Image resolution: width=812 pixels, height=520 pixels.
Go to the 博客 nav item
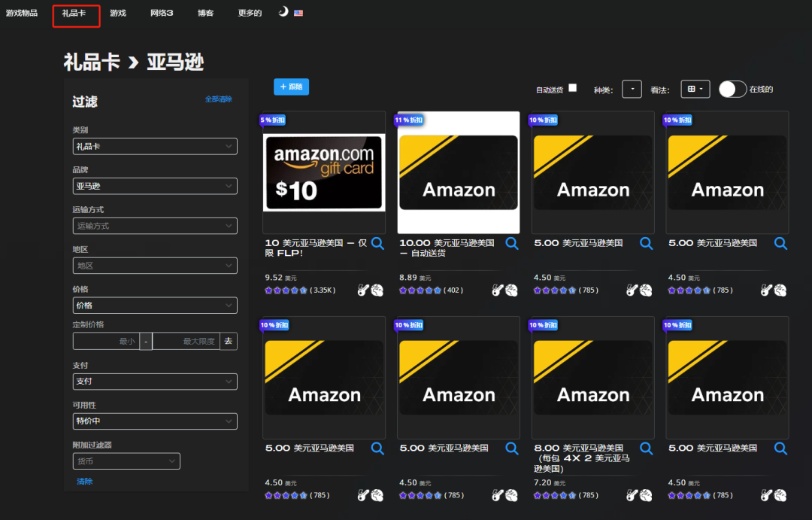pyautogui.click(x=205, y=13)
